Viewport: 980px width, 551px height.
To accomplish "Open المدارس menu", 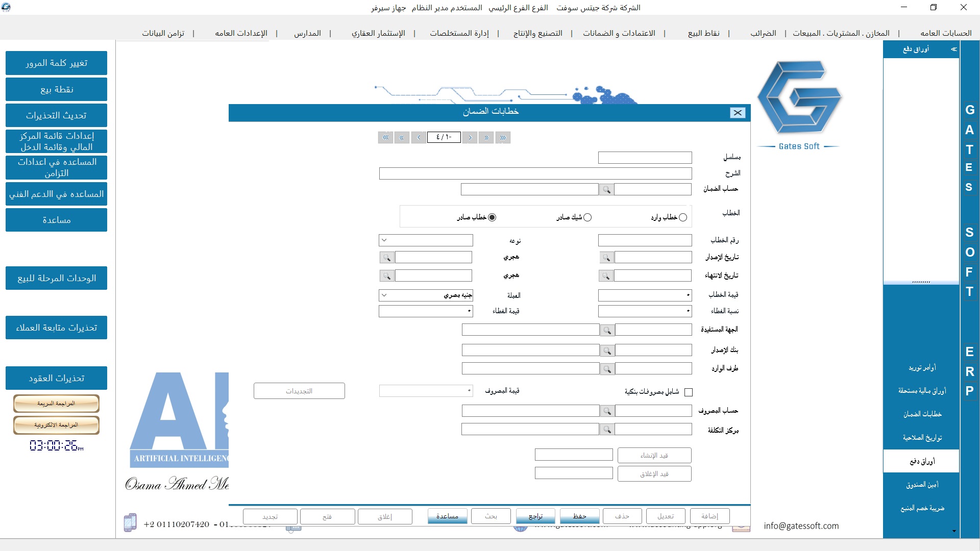I will click(307, 33).
